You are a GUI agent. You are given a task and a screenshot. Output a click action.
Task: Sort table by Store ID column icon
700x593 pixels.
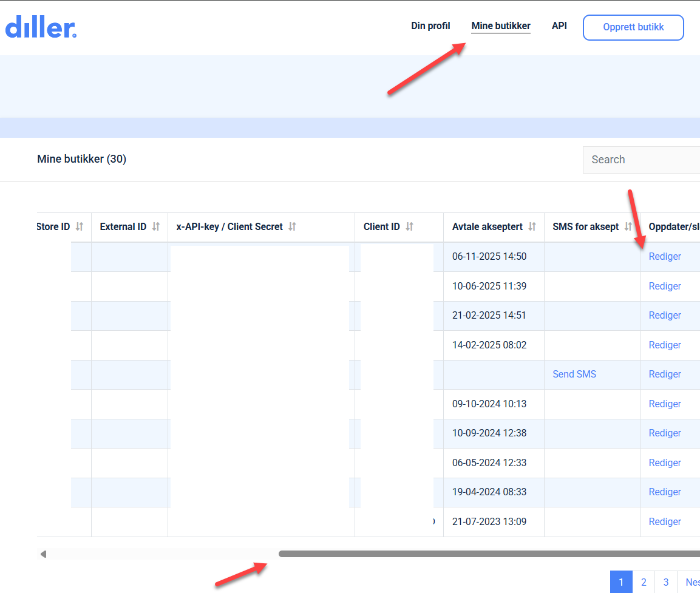[80, 226]
